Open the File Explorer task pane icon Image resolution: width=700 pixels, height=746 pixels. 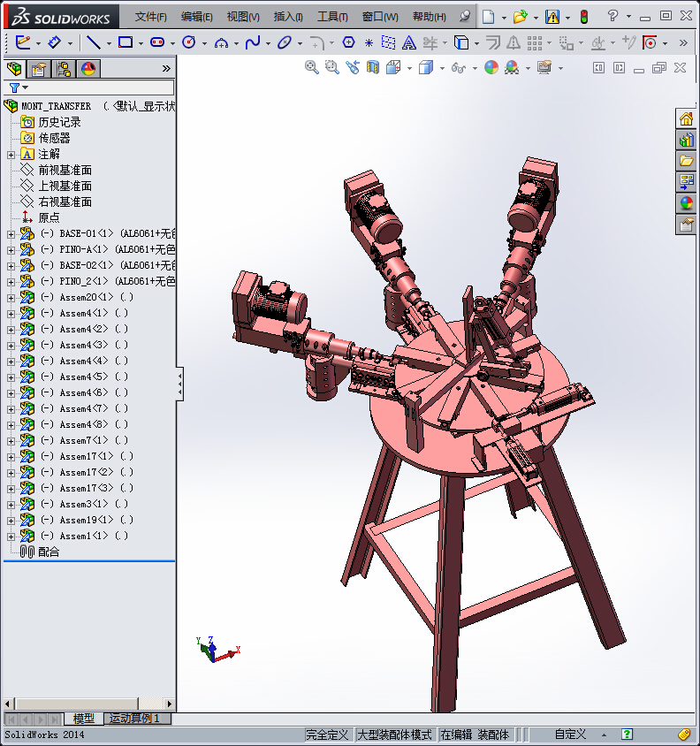(x=686, y=161)
